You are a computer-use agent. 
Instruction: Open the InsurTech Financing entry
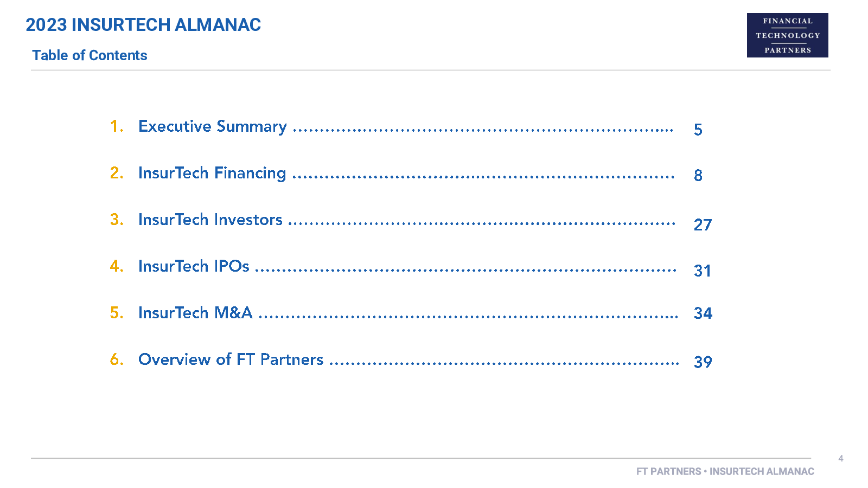click(212, 173)
